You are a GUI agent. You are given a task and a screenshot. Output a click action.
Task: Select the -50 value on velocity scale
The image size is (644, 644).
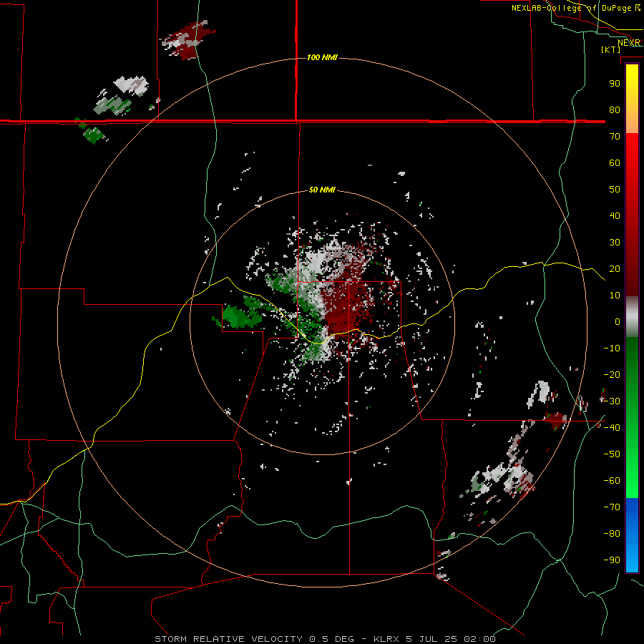(x=612, y=454)
